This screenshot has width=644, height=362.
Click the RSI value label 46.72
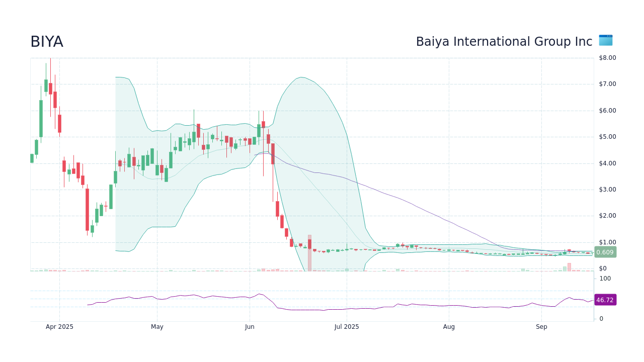(x=605, y=300)
